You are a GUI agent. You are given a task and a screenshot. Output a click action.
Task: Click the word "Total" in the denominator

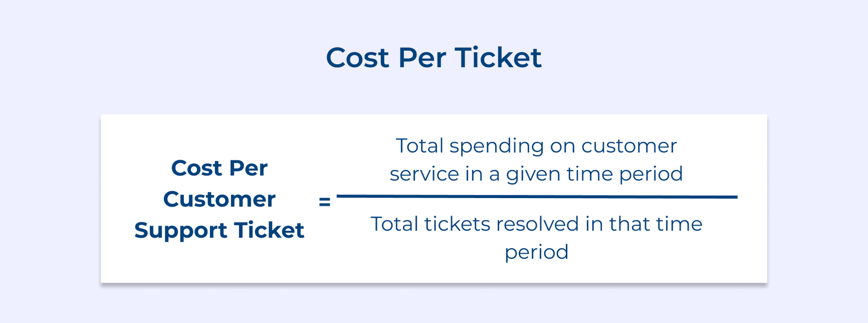394,224
